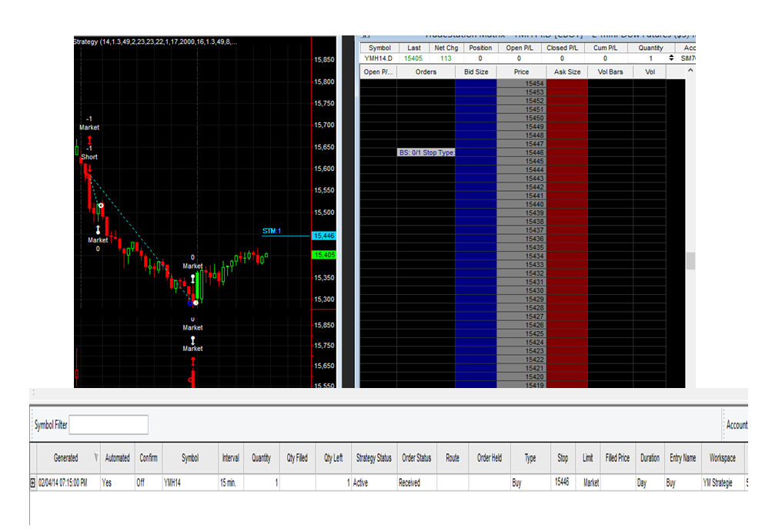
Task: Expand the 02/04/14 07:15:00 PM order row
Action: tap(33, 483)
